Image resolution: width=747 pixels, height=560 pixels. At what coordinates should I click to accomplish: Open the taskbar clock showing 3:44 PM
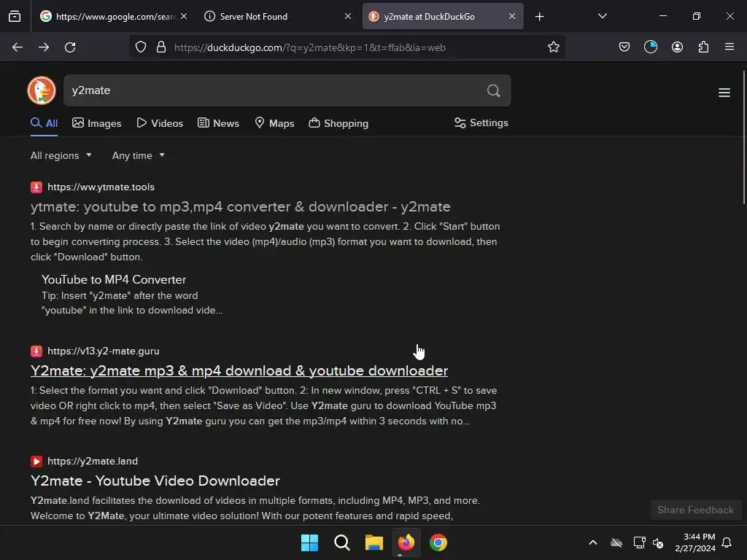[695, 542]
